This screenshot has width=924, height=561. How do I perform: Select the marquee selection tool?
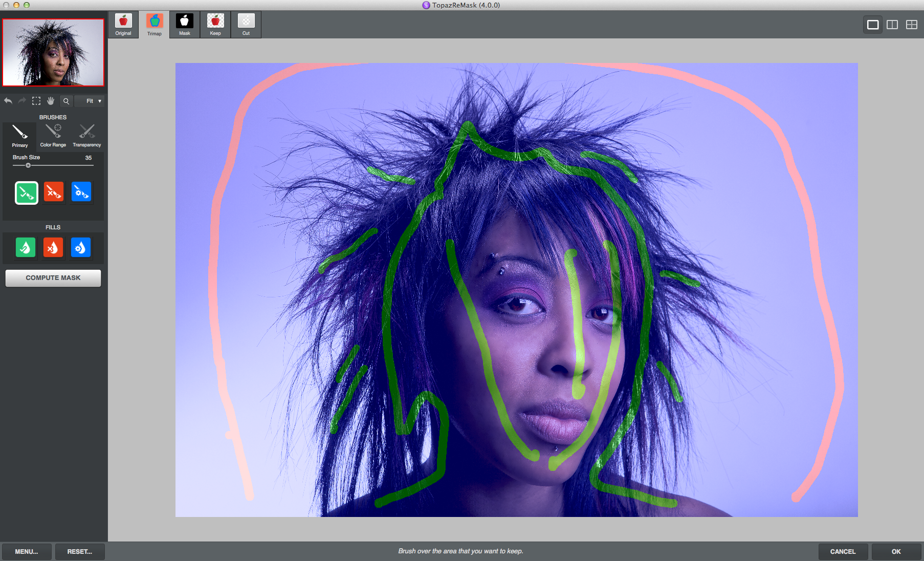pos(36,101)
